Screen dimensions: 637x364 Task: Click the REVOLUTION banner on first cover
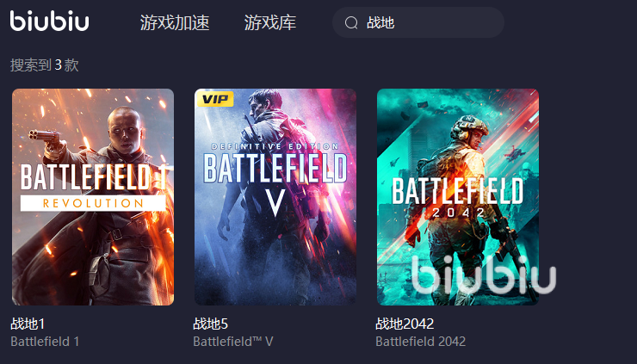pos(93,203)
